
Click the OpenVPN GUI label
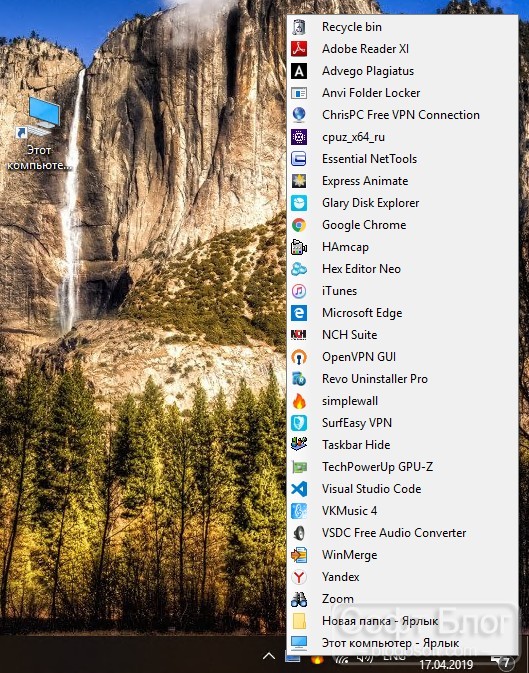[x=359, y=357]
